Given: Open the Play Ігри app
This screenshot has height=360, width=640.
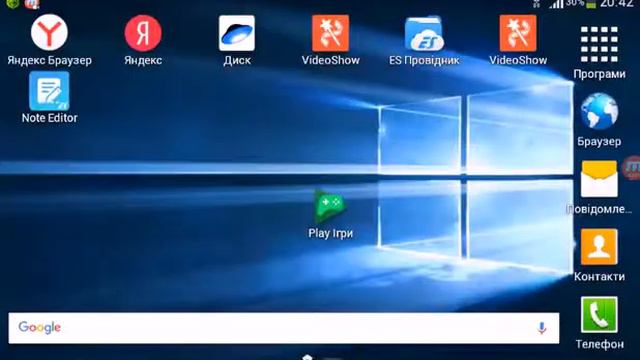Looking at the screenshot, I should tap(331, 207).
